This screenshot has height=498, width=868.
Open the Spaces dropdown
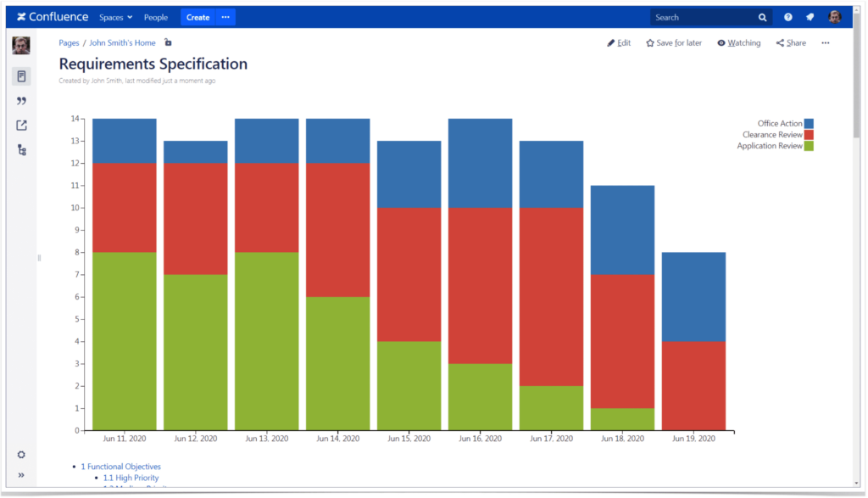pyautogui.click(x=115, y=16)
